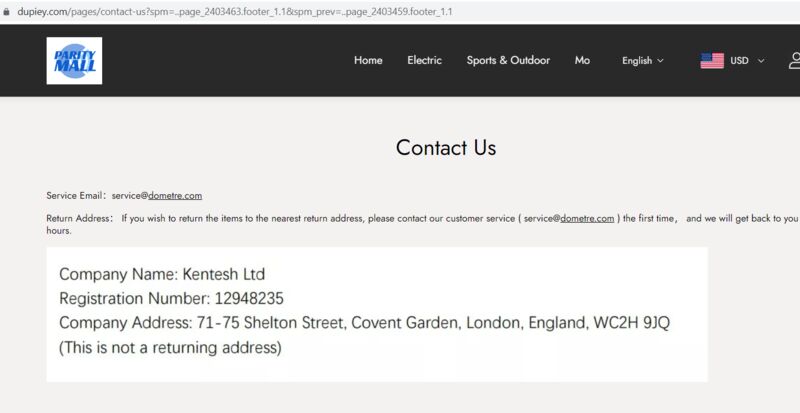The image size is (800, 413).
Task: Click the US flag currency icon
Action: [x=712, y=61]
